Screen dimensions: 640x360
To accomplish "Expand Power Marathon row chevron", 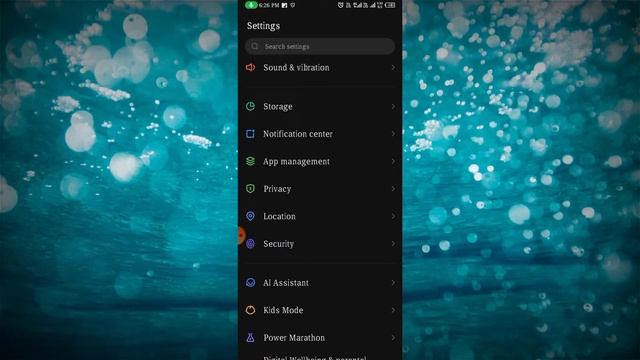I will pos(393,338).
